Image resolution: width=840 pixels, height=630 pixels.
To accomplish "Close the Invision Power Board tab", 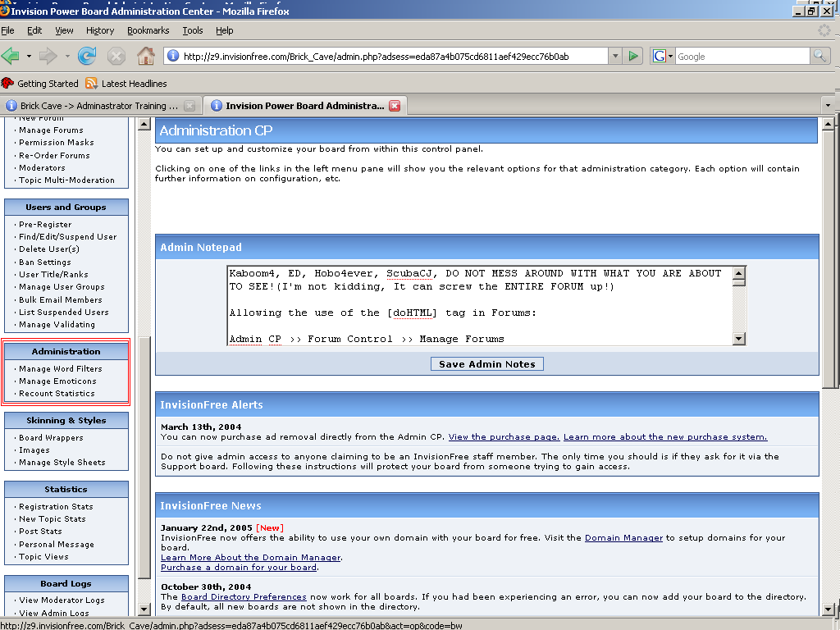I will [395, 106].
